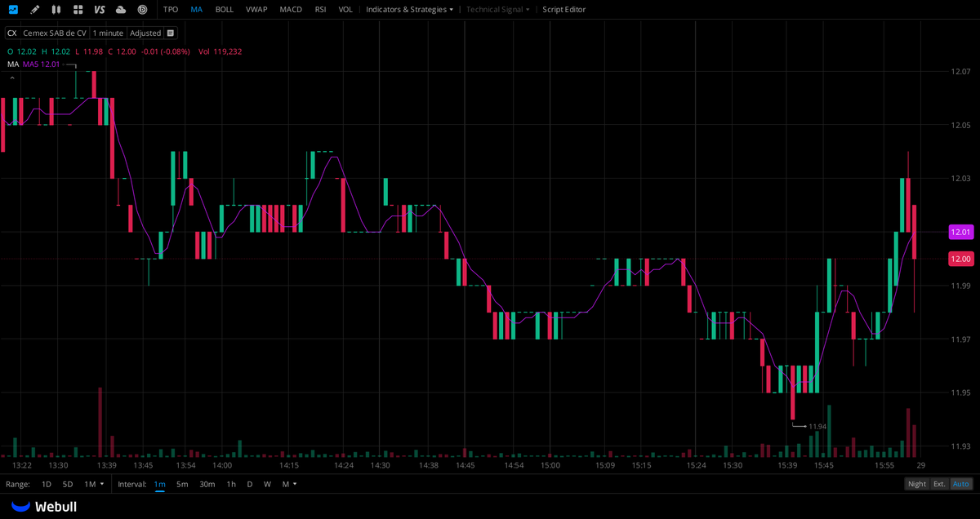Image resolution: width=980 pixels, height=519 pixels.
Task: Click the 12.07 price axis label
Action: click(960, 72)
